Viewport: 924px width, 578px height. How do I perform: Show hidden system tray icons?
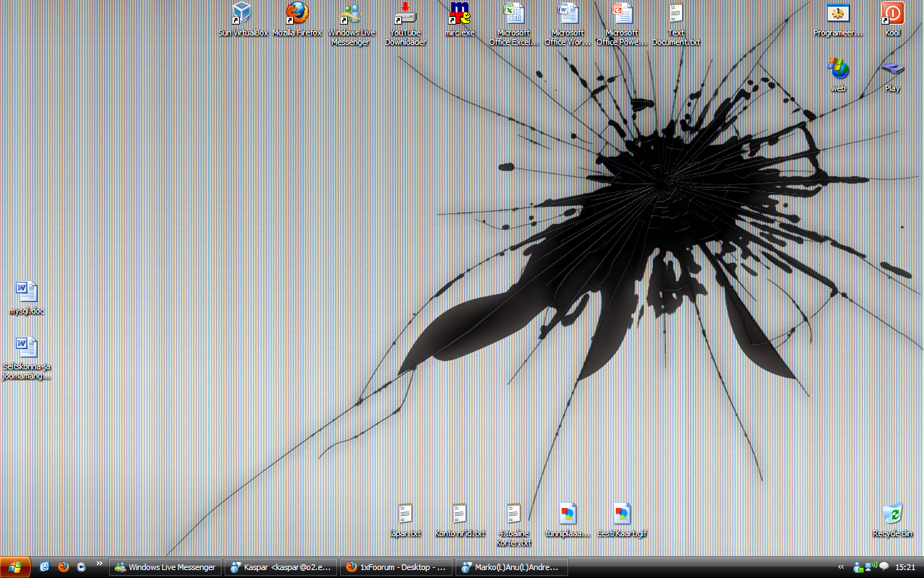point(841,567)
